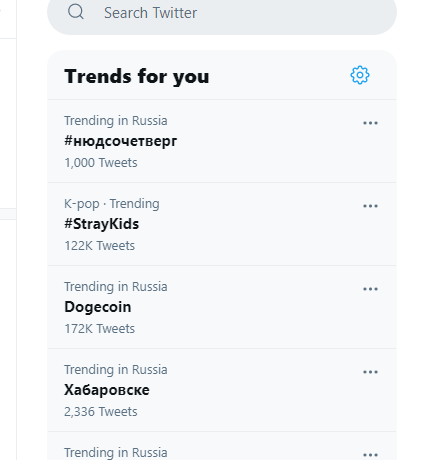Click the 2,336 Tweets count
422x460 pixels.
pos(101,412)
